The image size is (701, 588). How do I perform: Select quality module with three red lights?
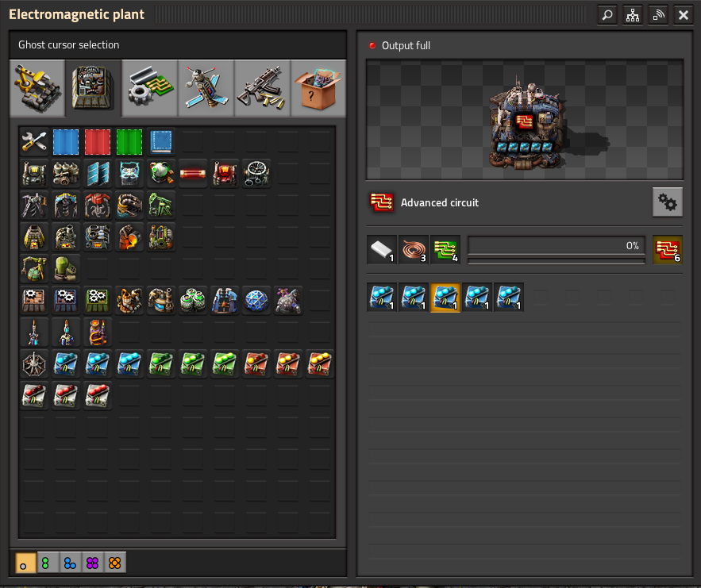[98, 395]
